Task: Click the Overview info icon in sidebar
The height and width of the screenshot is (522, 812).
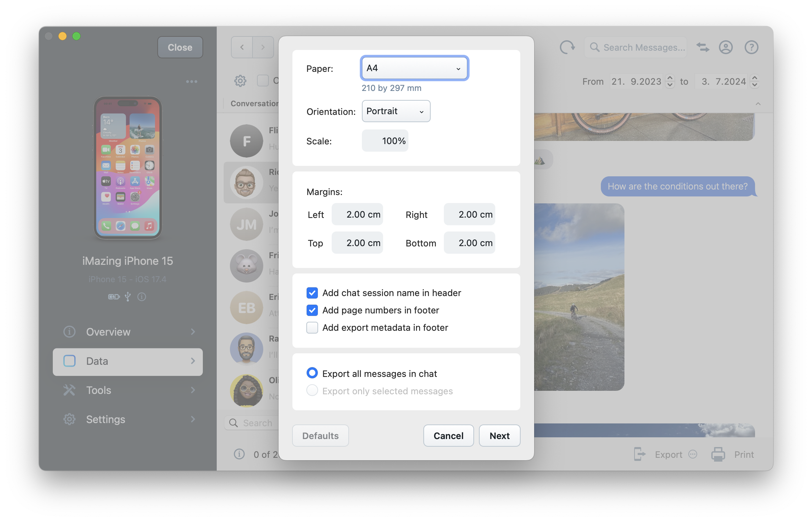Action: click(69, 332)
